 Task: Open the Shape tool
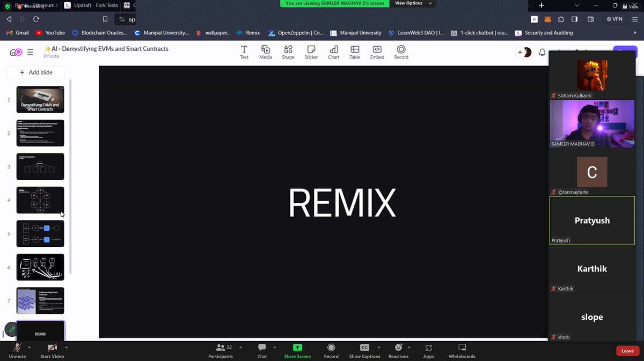click(x=288, y=51)
